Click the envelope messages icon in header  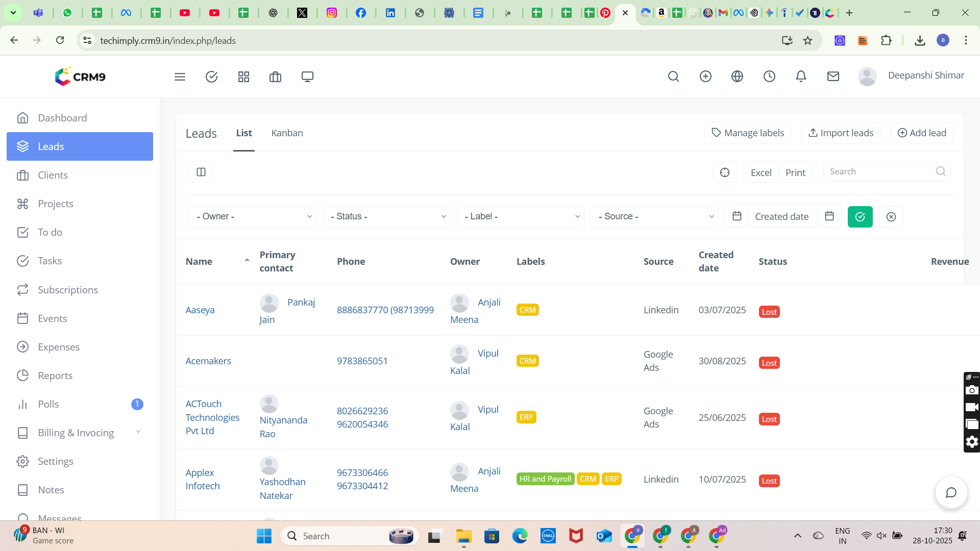click(833, 77)
